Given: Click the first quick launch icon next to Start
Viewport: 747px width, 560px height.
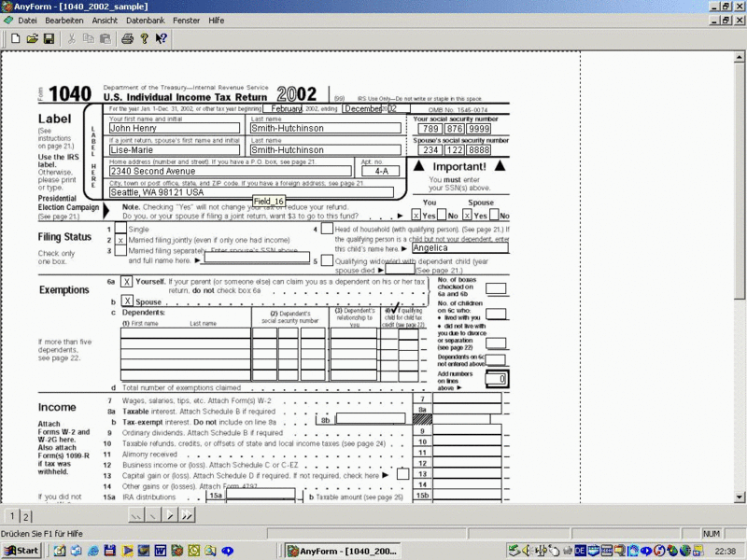Looking at the screenshot, I should 59,551.
